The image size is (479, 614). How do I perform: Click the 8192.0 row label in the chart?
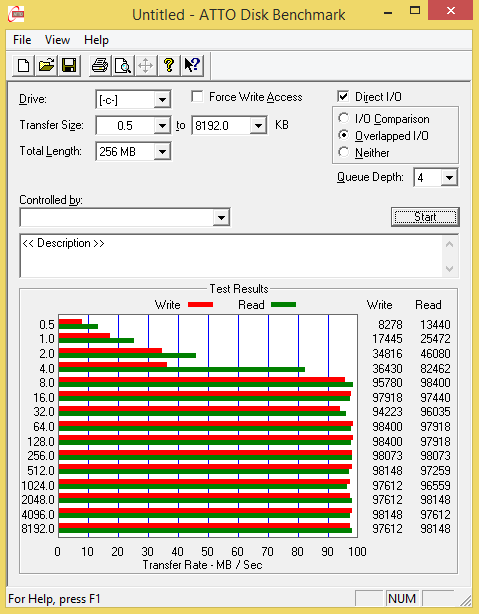pos(38,529)
